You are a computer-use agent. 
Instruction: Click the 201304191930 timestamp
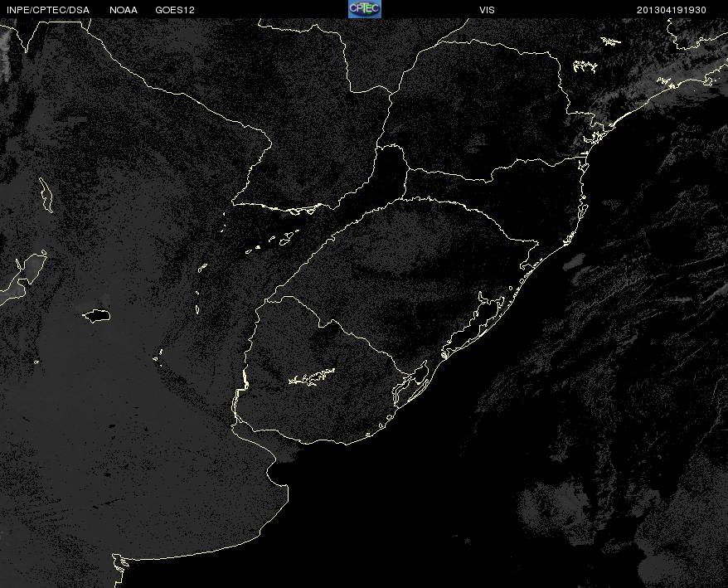[x=672, y=10]
